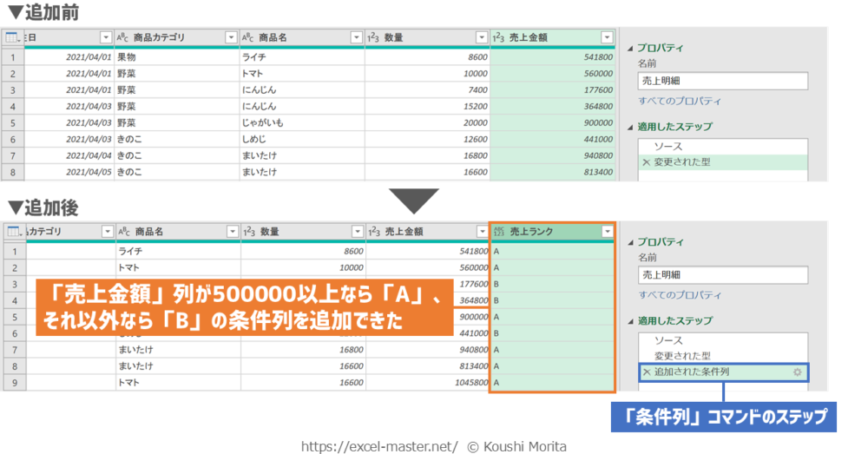Select ソース step in the 追加後 panel
This screenshot has height=454, width=868.
click(667, 341)
